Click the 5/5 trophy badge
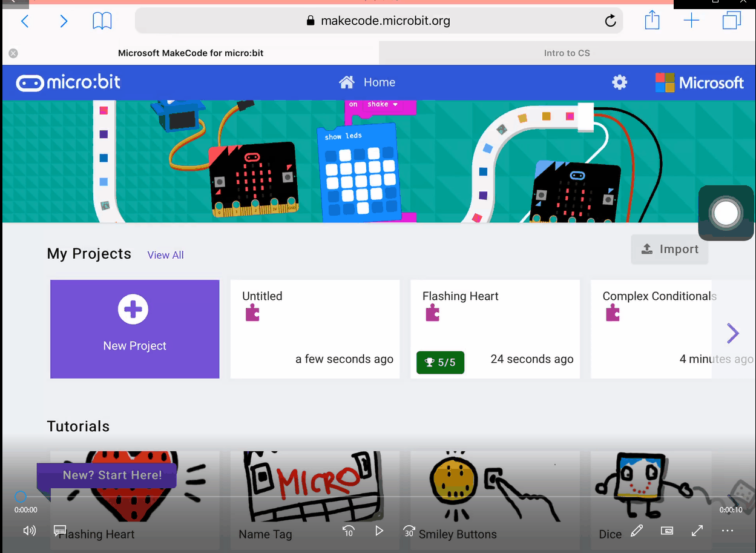 (x=440, y=362)
